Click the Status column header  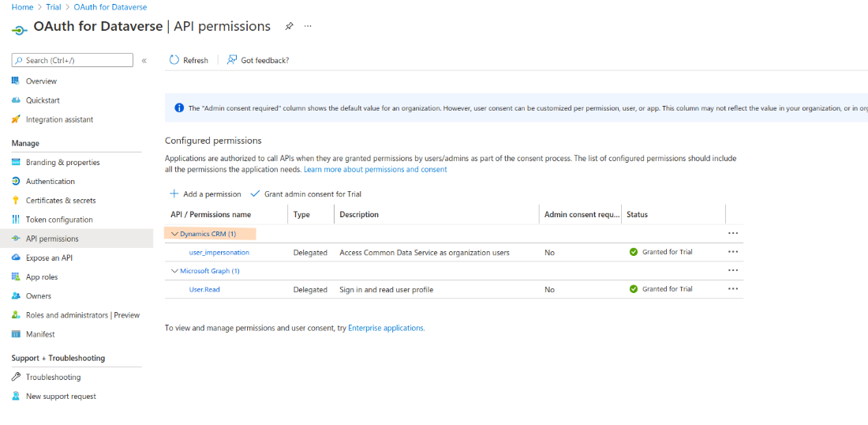(x=637, y=214)
